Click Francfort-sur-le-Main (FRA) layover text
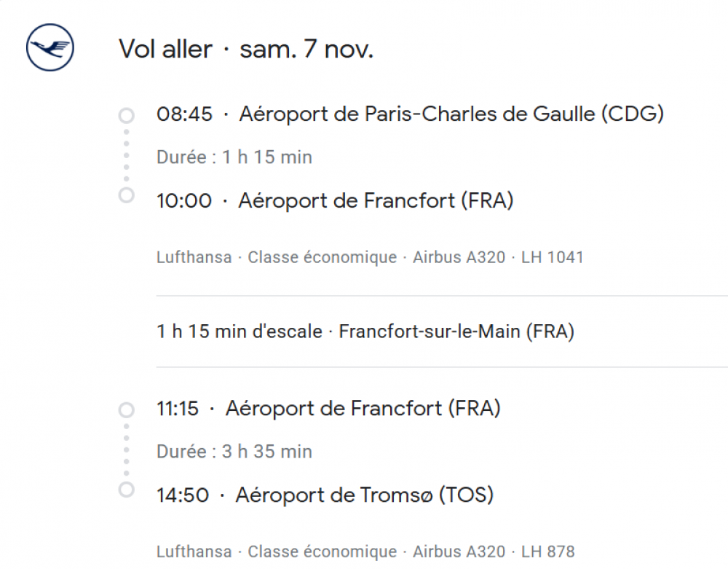This screenshot has height=569, width=728. (456, 331)
